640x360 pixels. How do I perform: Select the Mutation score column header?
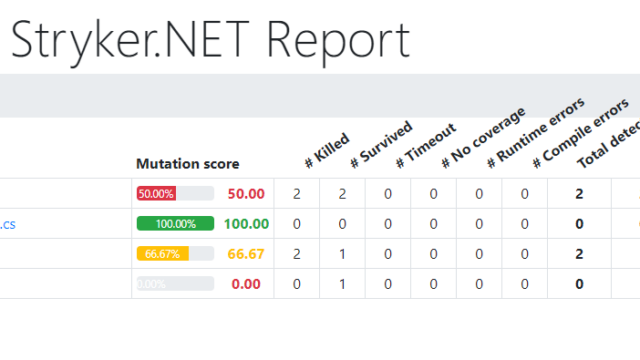tap(188, 164)
